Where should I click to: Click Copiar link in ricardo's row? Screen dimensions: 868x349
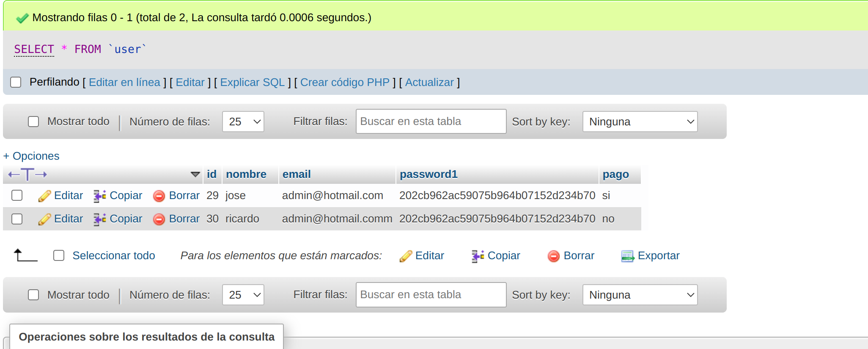click(126, 219)
